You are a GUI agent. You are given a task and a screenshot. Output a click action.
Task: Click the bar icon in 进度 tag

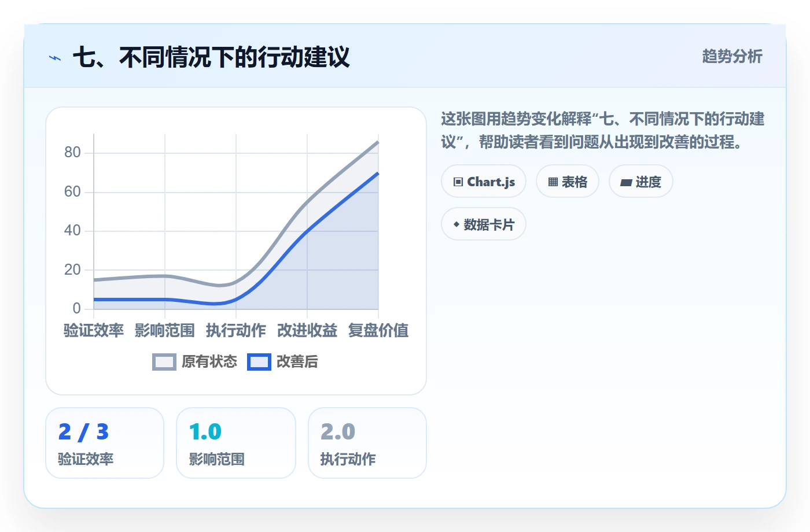[x=626, y=183]
